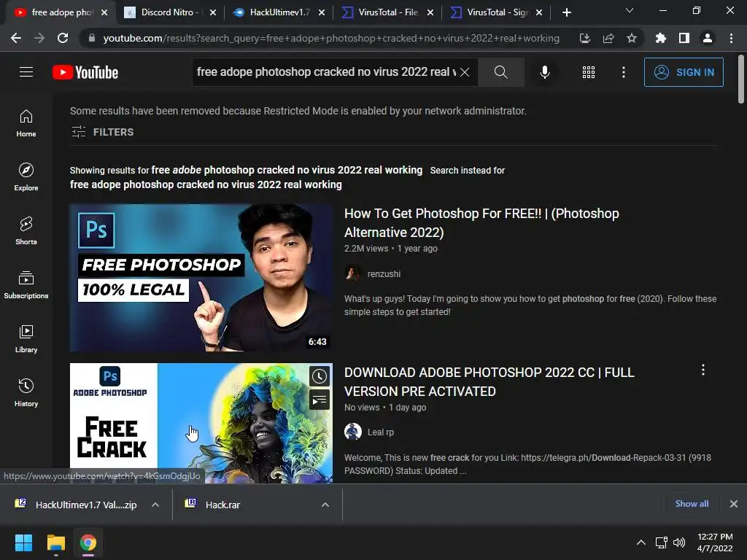
Task: Open a new browser tab
Action: (566, 12)
